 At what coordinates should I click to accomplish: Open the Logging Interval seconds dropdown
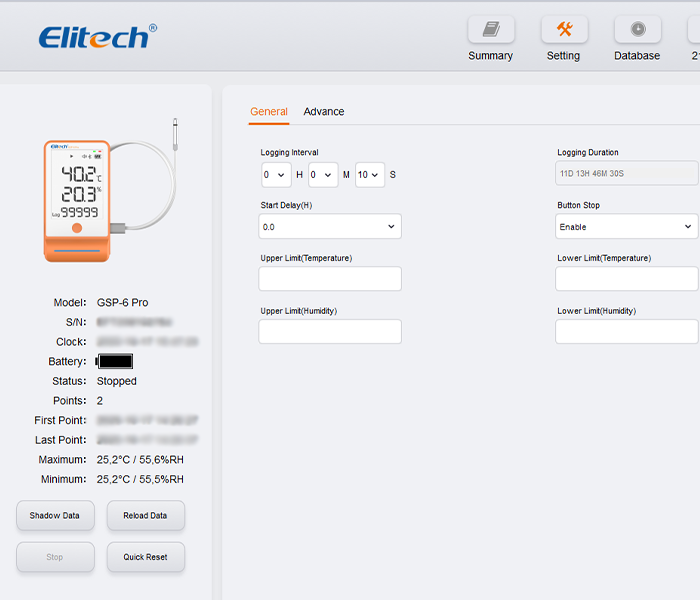pos(369,175)
